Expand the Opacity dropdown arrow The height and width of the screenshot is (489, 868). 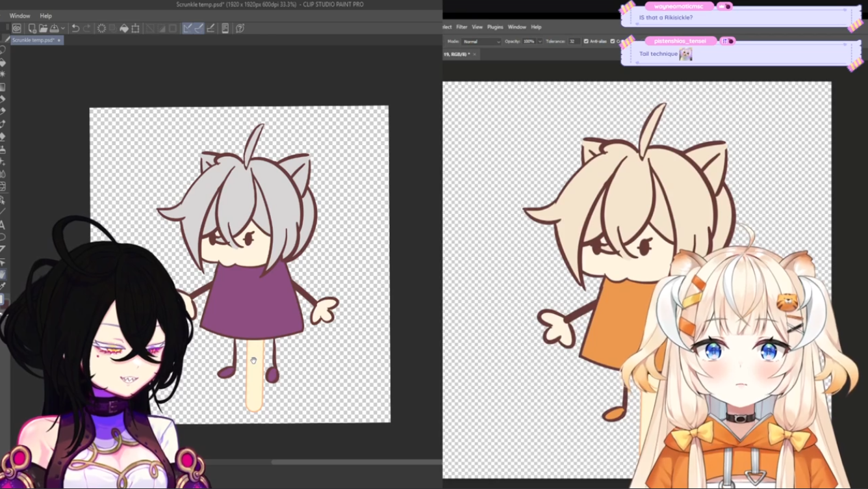[539, 42]
